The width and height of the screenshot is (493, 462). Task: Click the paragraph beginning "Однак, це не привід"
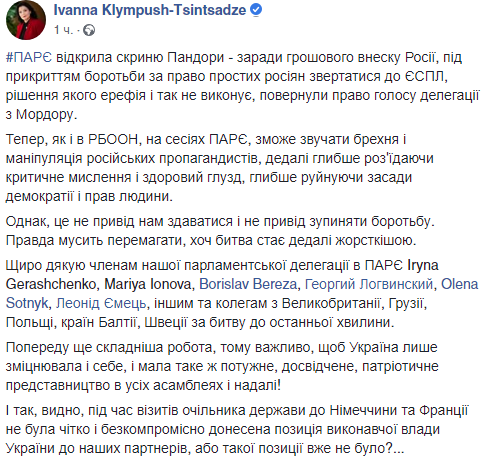[220, 231]
